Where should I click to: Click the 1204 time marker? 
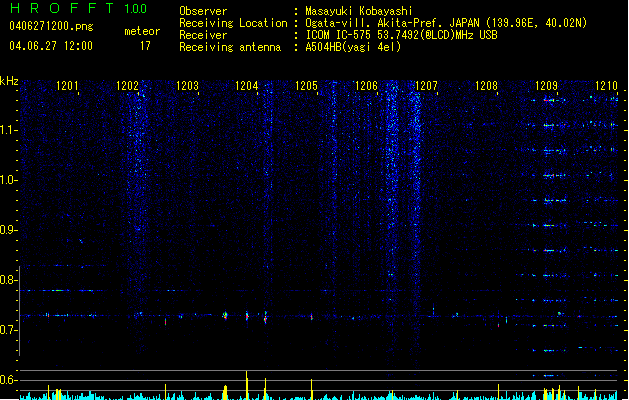click(246, 86)
